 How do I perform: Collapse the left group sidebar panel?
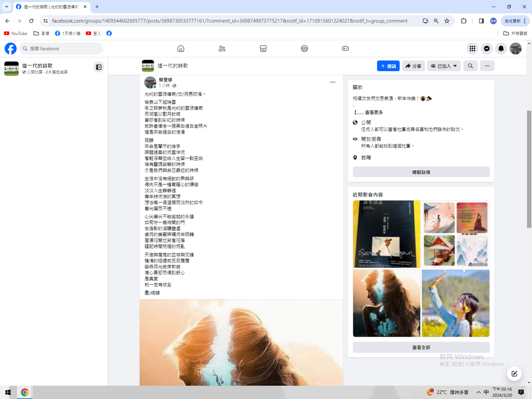coord(98,66)
